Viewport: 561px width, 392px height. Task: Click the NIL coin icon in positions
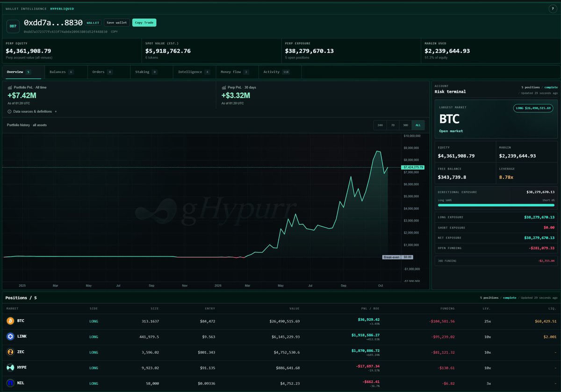10,383
